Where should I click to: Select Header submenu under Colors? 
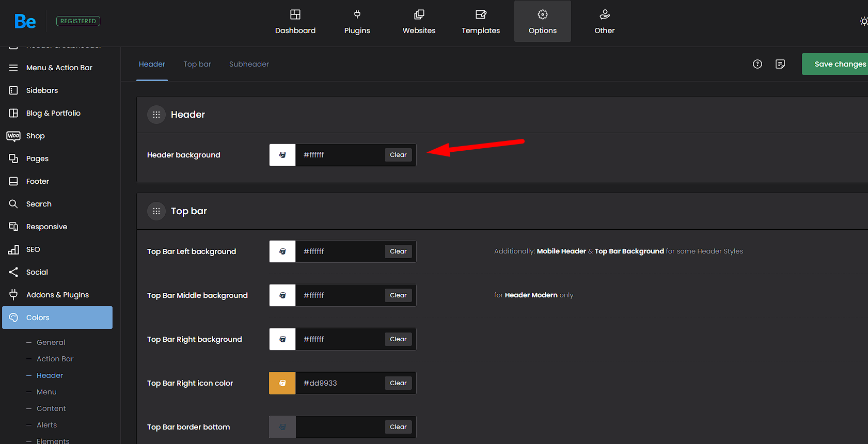(x=50, y=375)
